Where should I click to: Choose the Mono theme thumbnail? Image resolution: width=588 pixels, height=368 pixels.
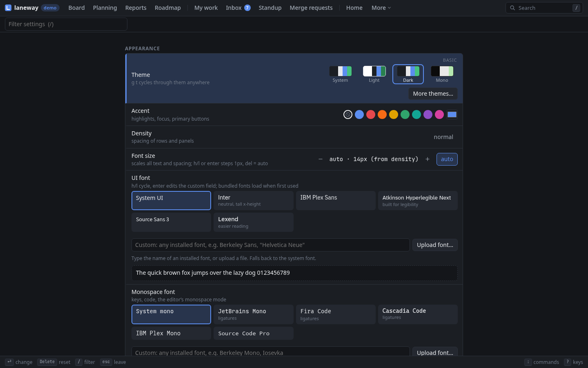click(442, 74)
